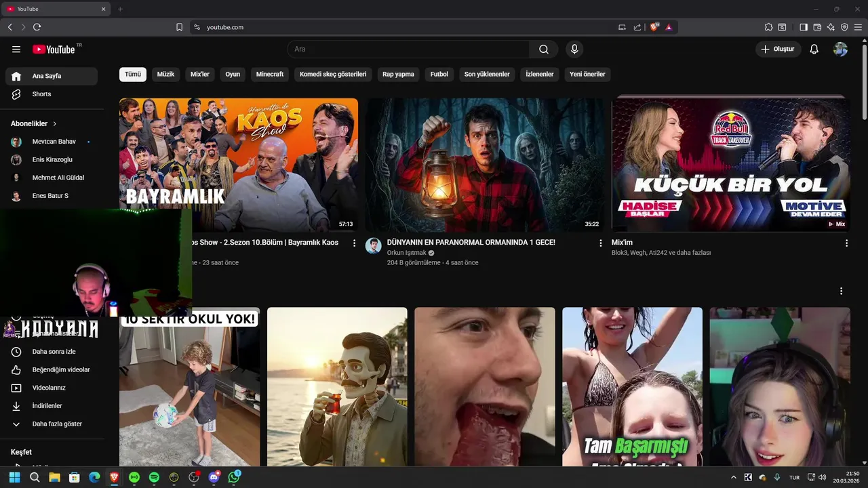This screenshot has height=488, width=868.
Task: Open Discord from the taskbar
Action: [x=214, y=477]
